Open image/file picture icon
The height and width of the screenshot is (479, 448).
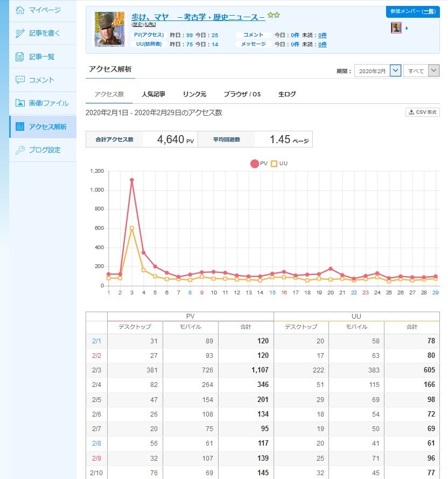point(20,103)
